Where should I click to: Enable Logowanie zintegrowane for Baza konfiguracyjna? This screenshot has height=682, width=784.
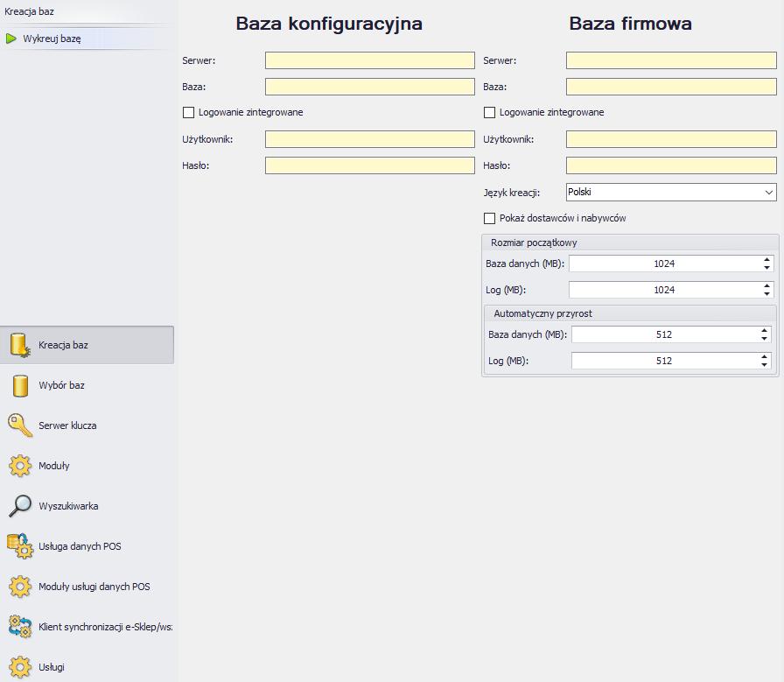pyautogui.click(x=188, y=113)
